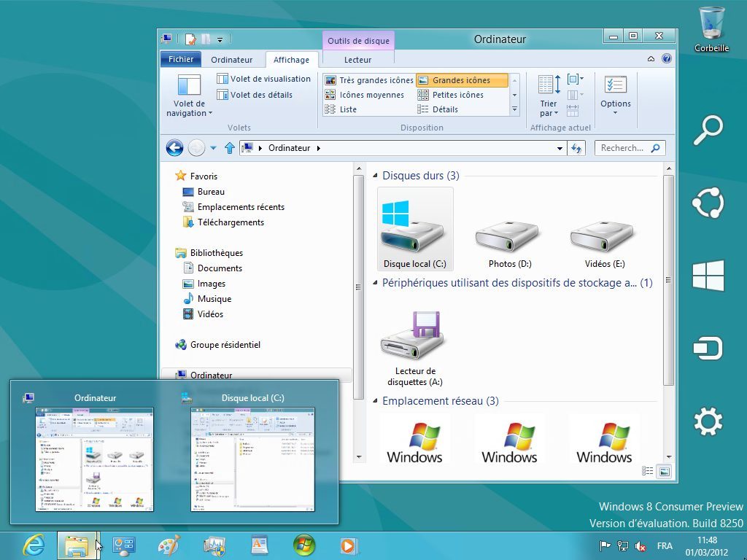Launch Internet Explorer from the taskbar
Screen dimensions: 747x560
pyautogui.click(x=34, y=545)
